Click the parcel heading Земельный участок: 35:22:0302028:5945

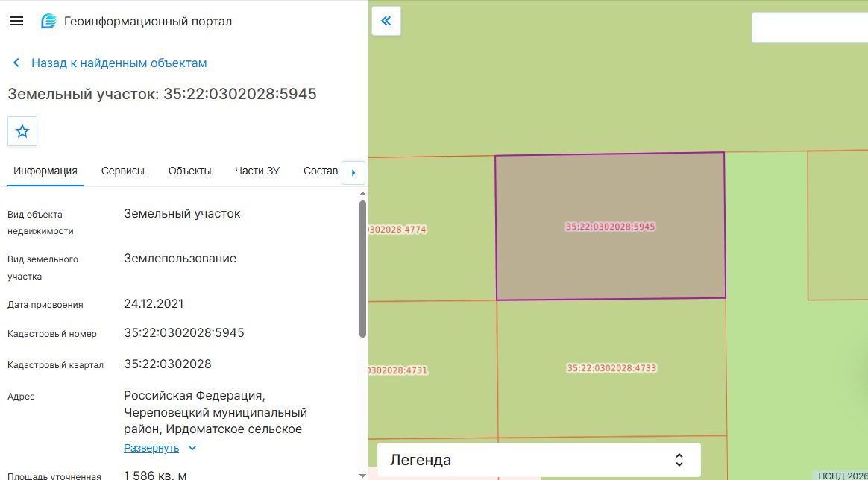coord(163,94)
